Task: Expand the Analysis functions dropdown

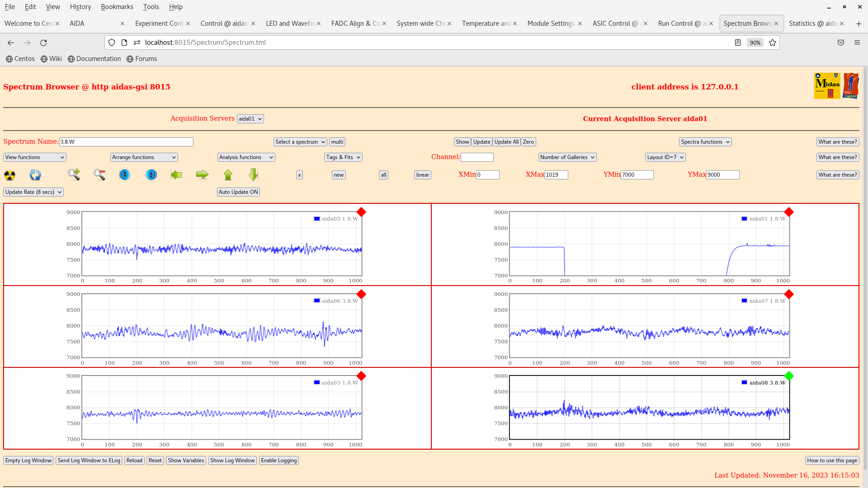Action: coord(246,157)
